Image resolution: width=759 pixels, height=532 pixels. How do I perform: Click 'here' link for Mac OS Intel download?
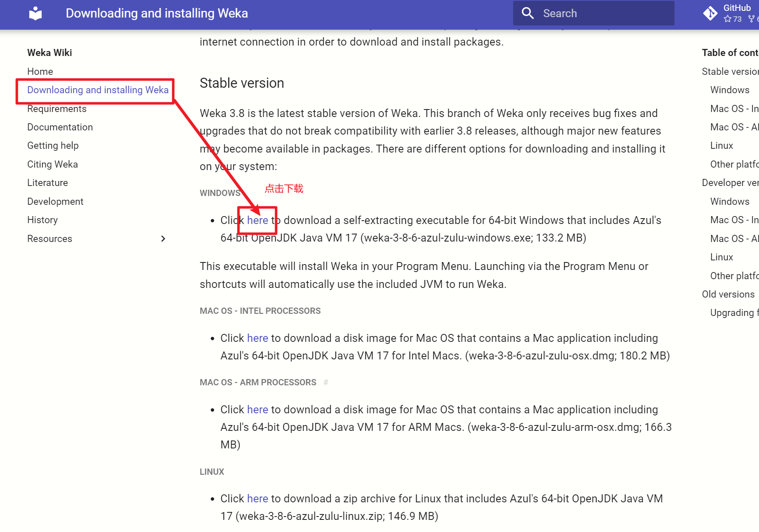point(258,338)
